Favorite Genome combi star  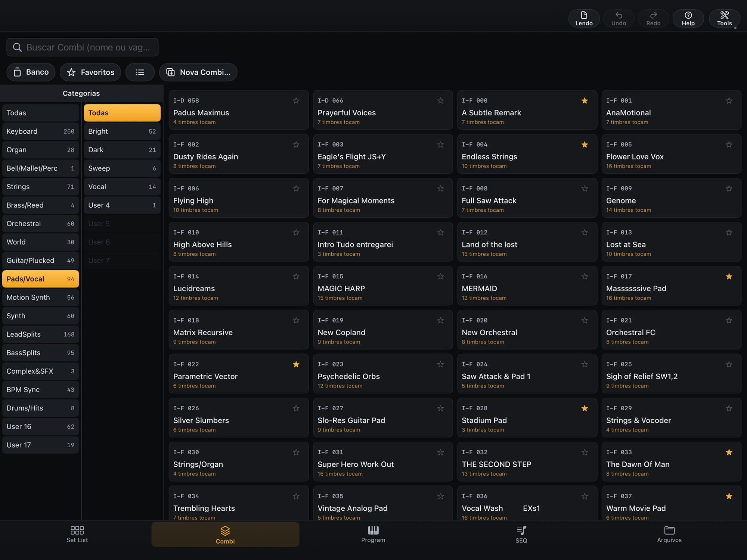729,189
